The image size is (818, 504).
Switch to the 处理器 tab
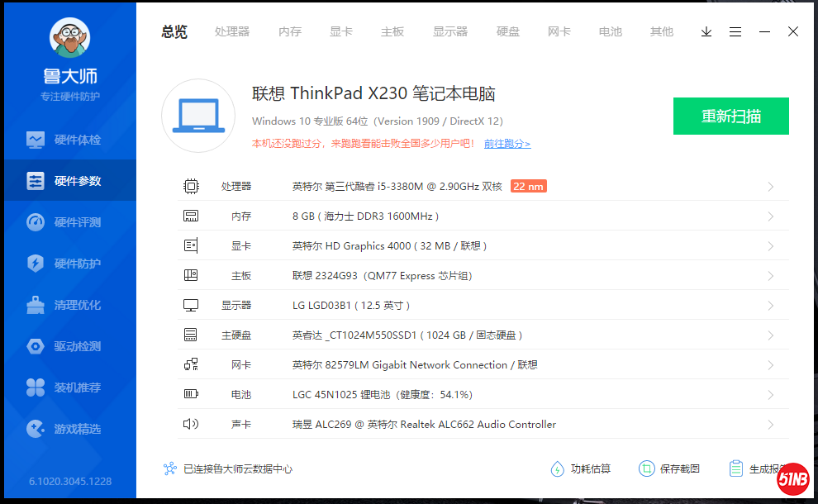pyautogui.click(x=232, y=32)
